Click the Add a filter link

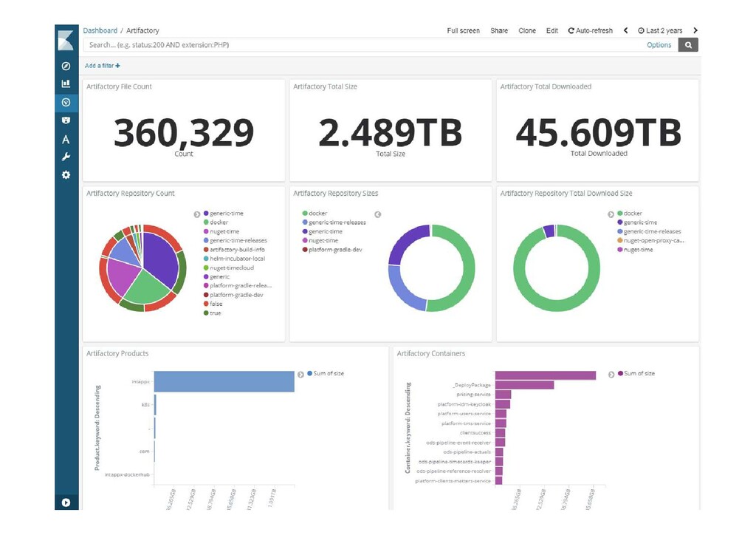pos(102,66)
